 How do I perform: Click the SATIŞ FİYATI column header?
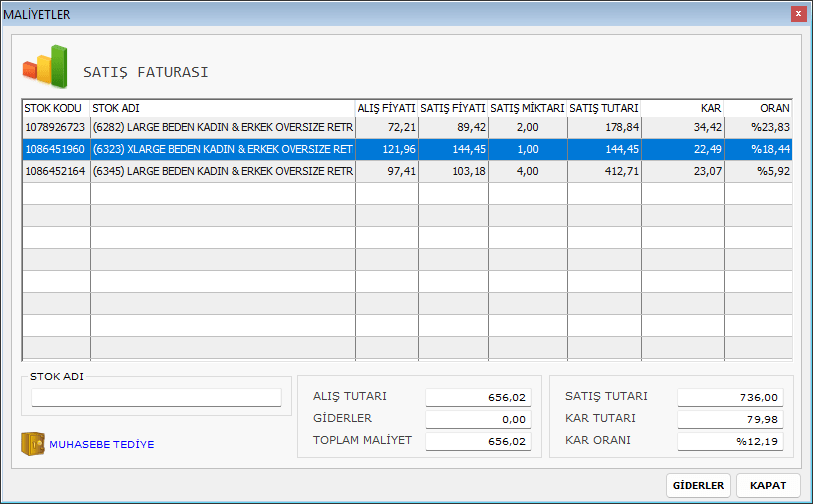[x=453, y=108]
